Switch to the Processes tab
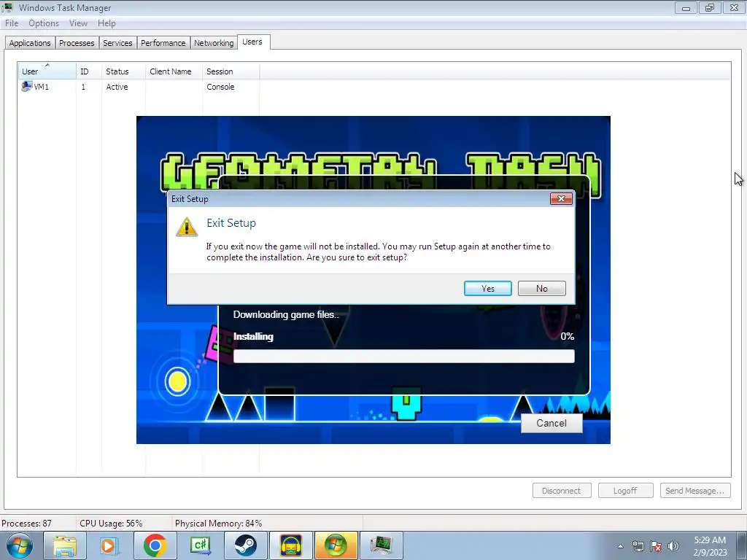This screenshot has width=747, height=560. pyautogui.click(x=77, y=43)
